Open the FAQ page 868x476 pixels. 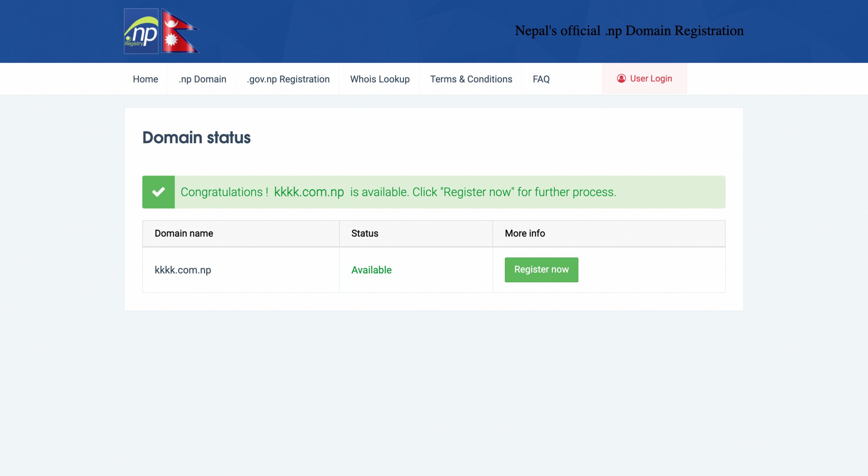coord(541,79)
